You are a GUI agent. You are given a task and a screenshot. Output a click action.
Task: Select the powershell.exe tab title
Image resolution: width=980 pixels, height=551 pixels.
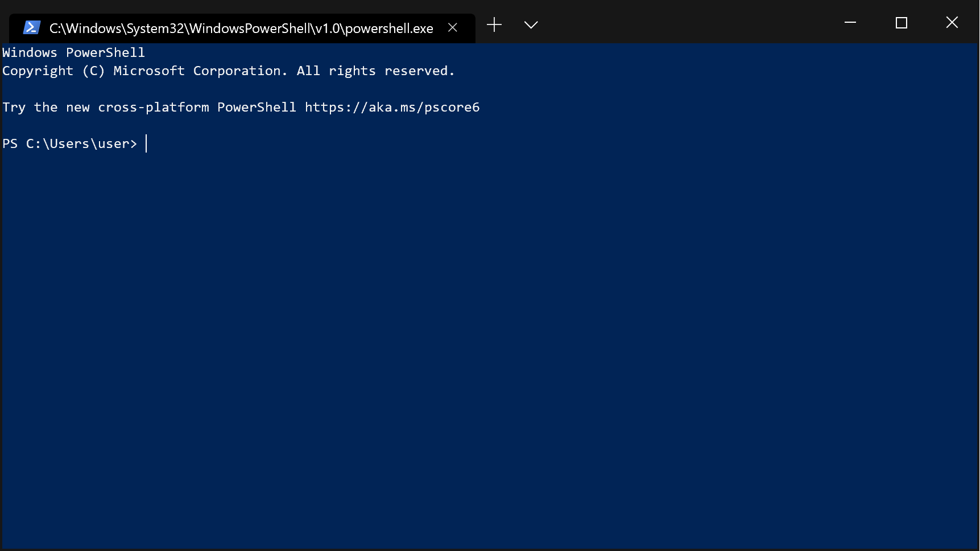[x=241, y=28]
